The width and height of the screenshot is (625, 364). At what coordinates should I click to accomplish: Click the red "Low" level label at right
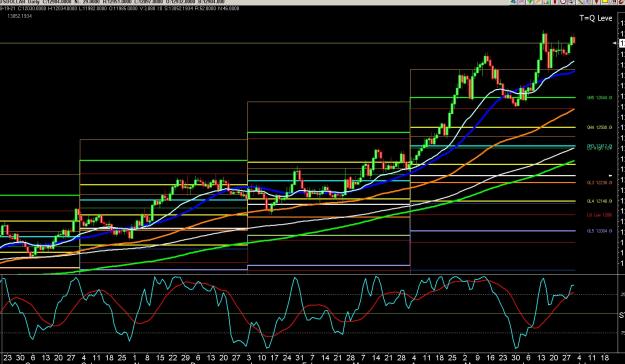tap(599, 215)
